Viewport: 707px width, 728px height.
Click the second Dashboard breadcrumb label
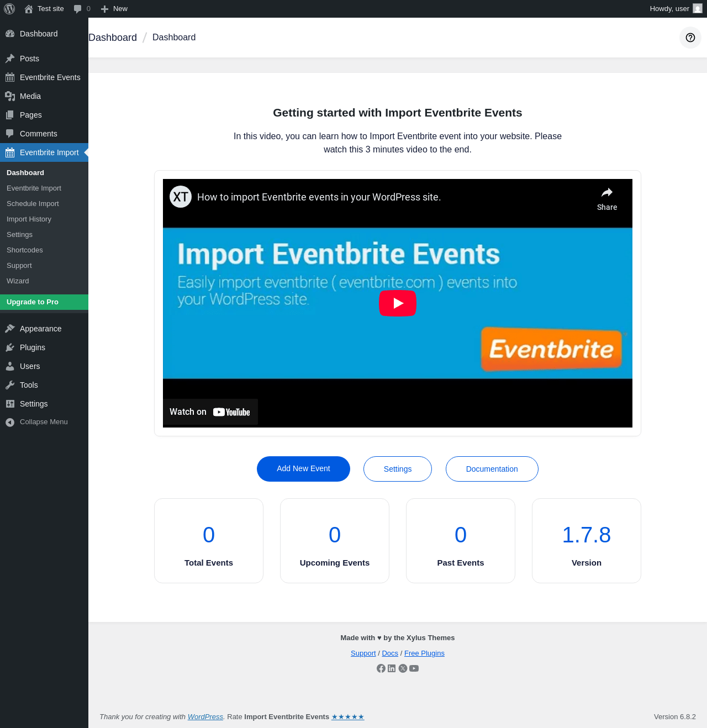(x=174, y=38)
